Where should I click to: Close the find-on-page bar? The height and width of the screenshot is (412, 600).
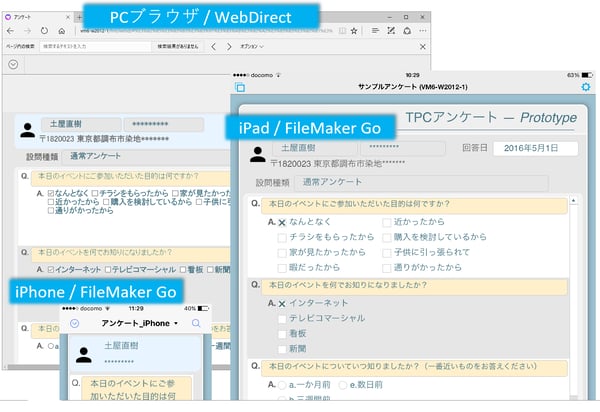pos(422,47)
